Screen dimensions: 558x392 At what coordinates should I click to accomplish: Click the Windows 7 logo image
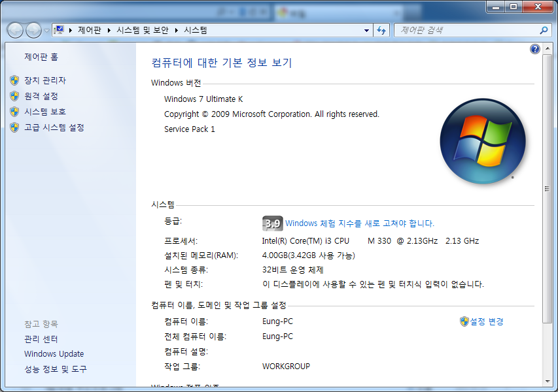coord(483,142)
